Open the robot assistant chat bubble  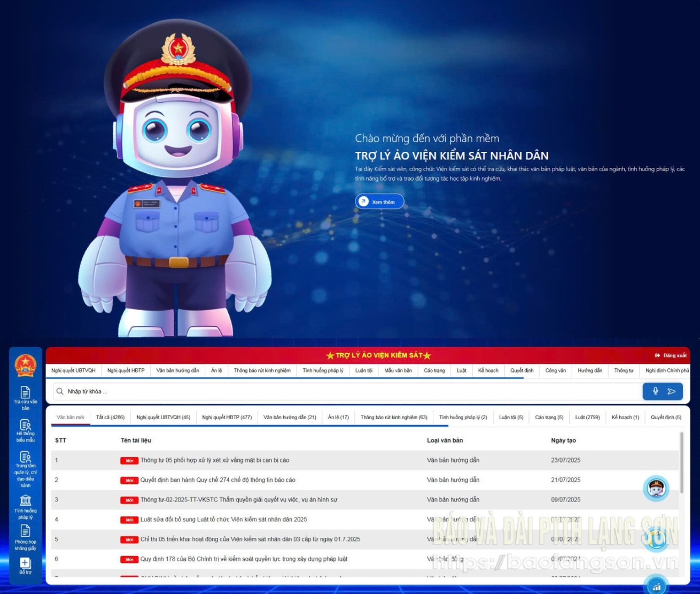click(656, 488)
